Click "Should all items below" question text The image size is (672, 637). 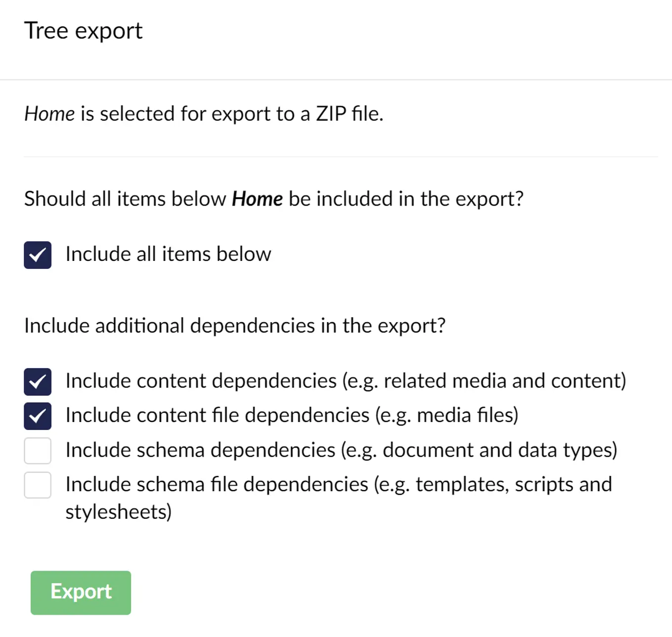click(x=125, y=199)
